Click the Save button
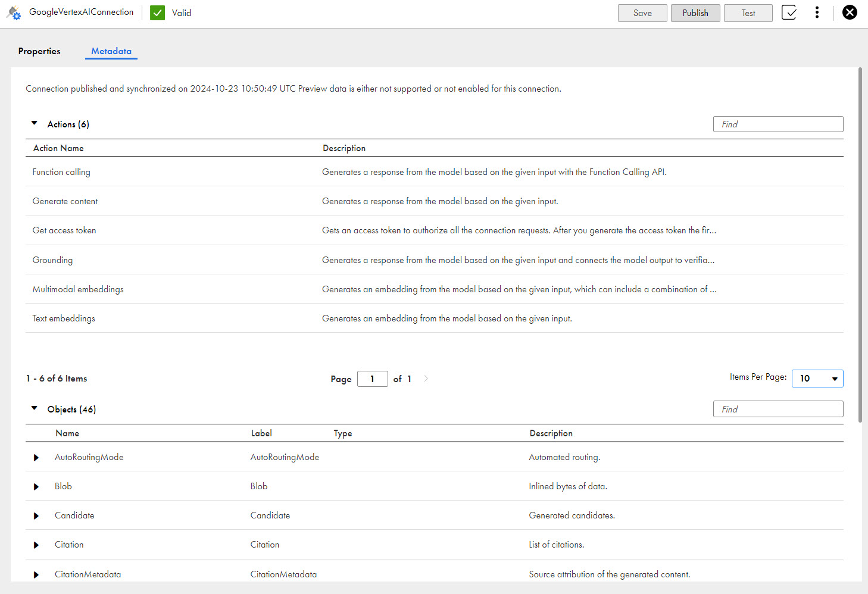Screen dimensions: 868x594 pyautogui.click(x=642, y=13)
